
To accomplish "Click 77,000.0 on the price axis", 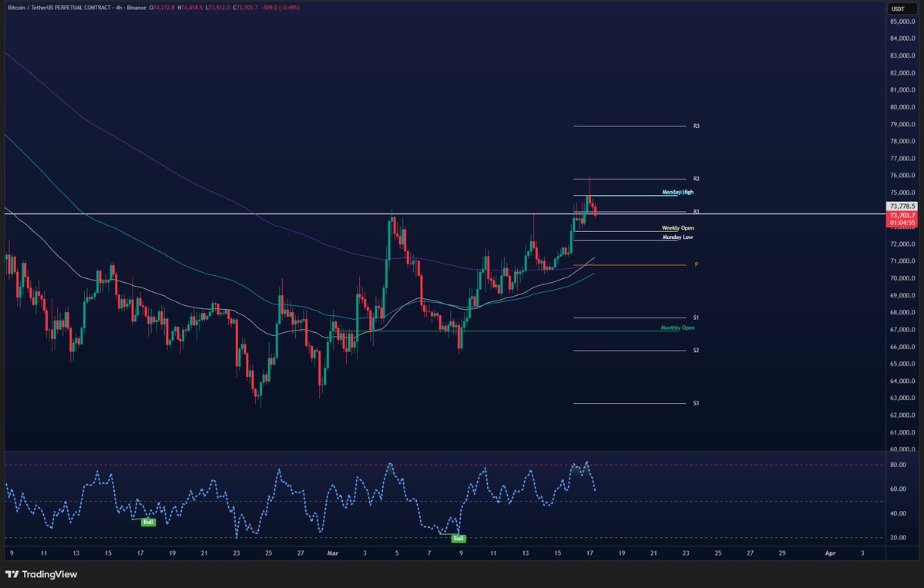I will click(902, 159).
